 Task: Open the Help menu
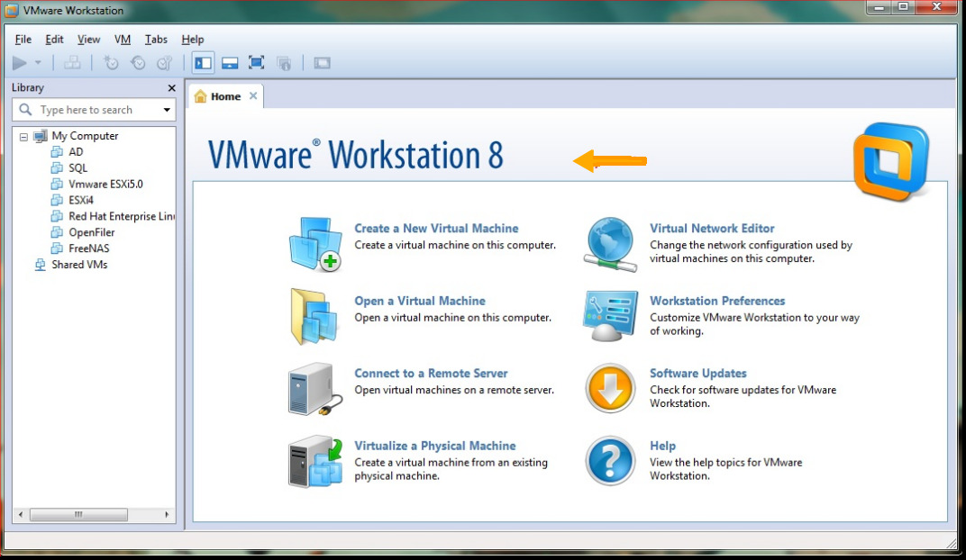[192, 40]
